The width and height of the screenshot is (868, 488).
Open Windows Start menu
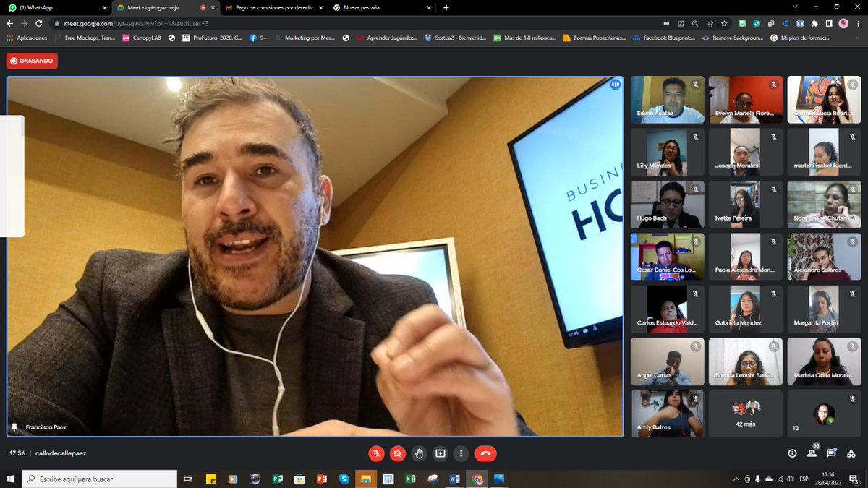pos(10,479)
